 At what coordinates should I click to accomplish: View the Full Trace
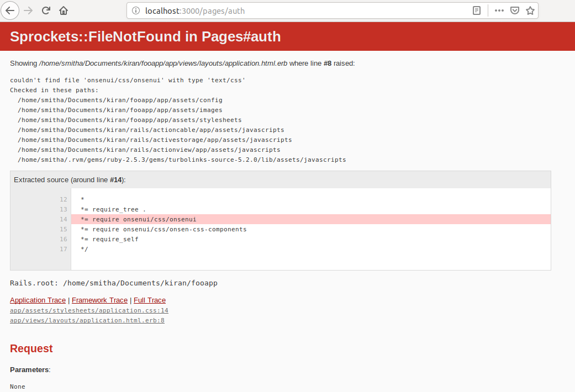pyautogui.click(x=150, y=300)
